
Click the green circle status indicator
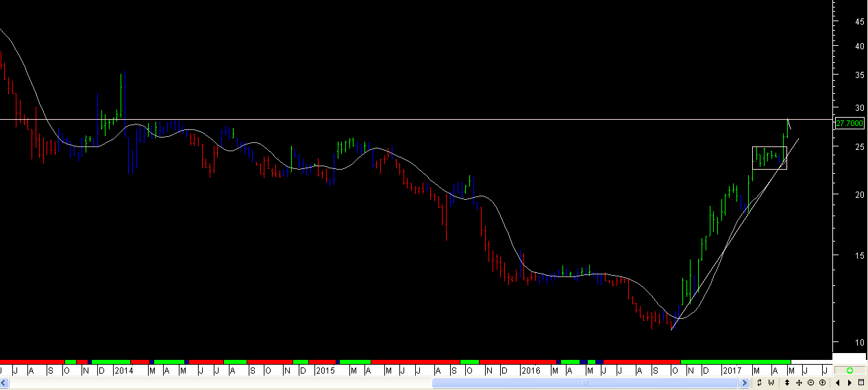(850, 370)
